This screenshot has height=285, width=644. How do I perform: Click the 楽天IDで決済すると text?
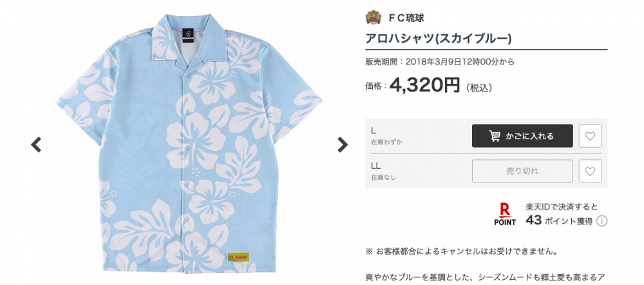[x=562, y=206]
